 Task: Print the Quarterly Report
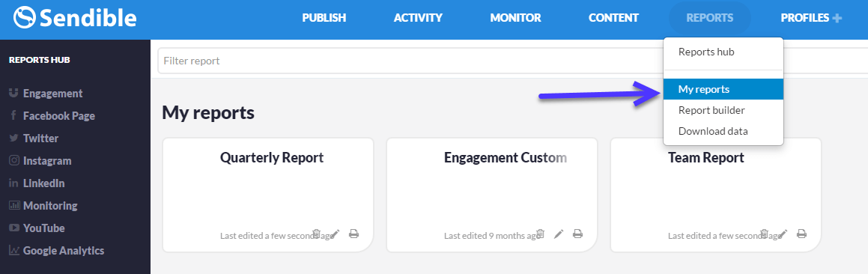pos(353,234)
